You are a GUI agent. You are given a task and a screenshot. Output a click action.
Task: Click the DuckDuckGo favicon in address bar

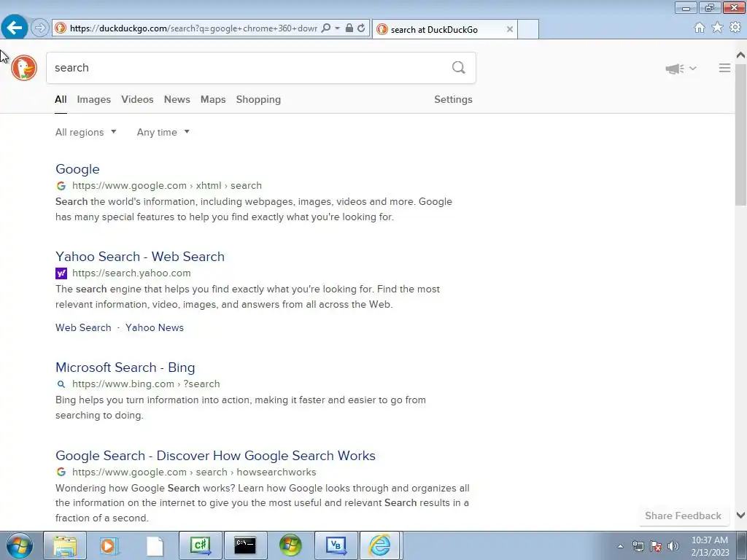pos(61,28)
